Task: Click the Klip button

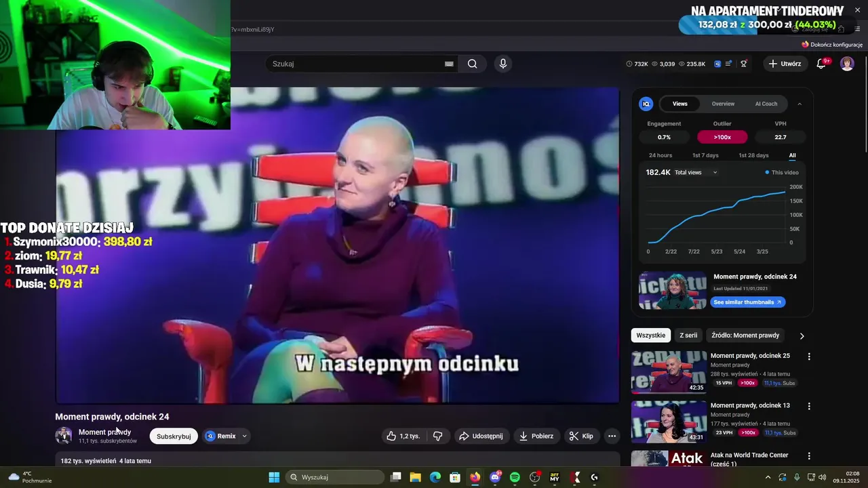Action: coord(581,436)
